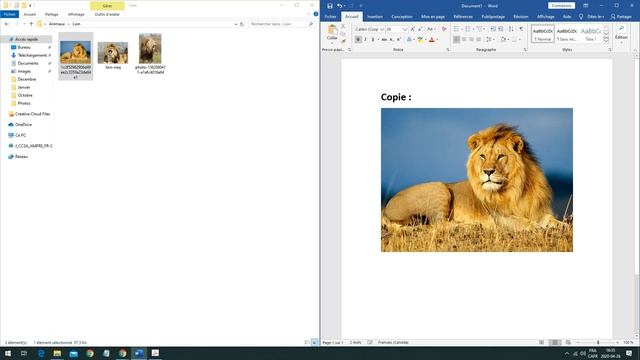The width and height of the screenshot is (640, 360).
Task: Click the red font color button
Action: (x=432, y=40)
